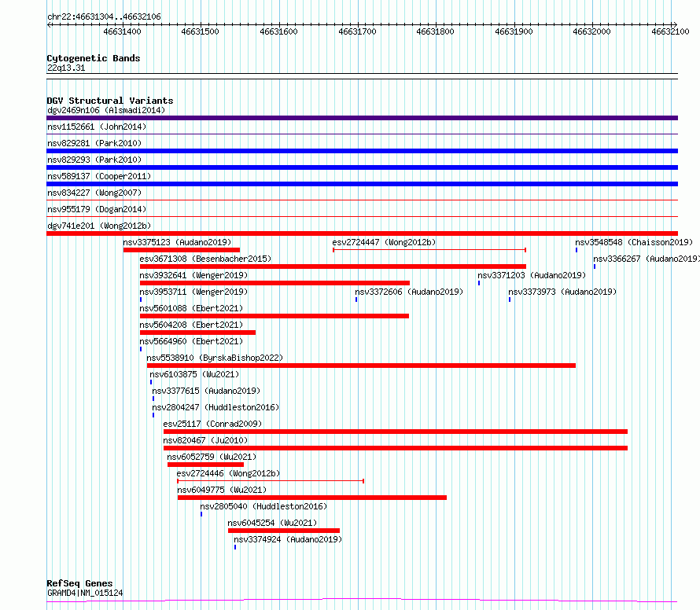Open the nsv1152661 (John2014) variant

pos(97,127)
